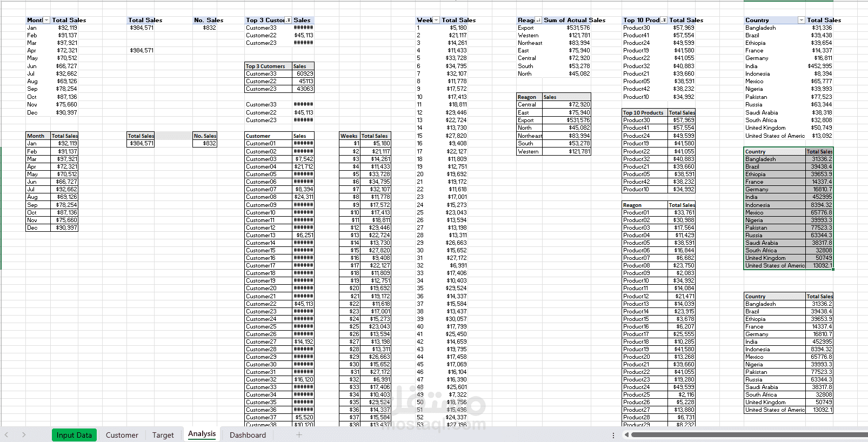Open the Top 10 Products filter dropdown
This screenshot has height=442, width=868.
click(x=664, y=20)
